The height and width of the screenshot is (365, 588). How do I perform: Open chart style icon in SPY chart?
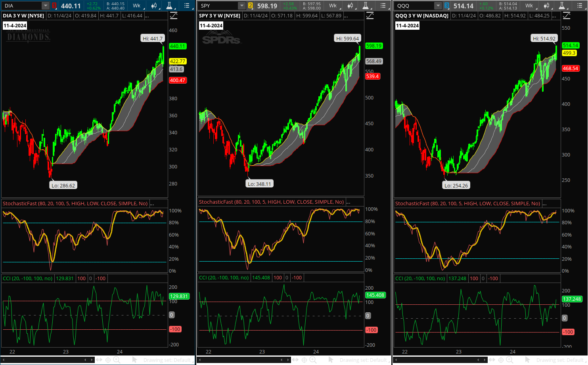point(350,6)
